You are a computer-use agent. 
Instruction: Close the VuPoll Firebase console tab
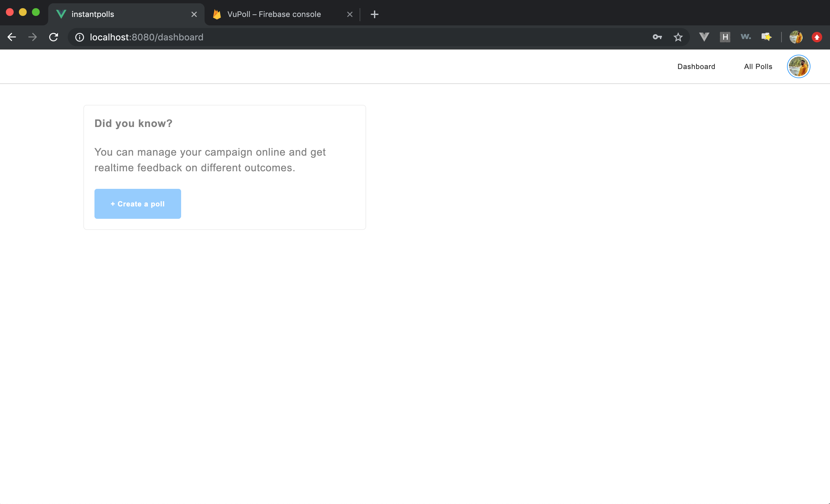point(350,14)
